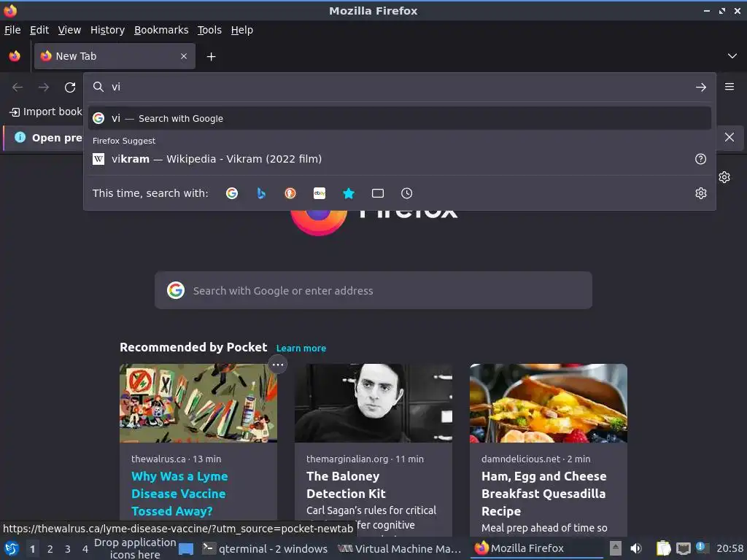The height and width of the screenshot is (560, 747).
Task: Open the help icon for the vikram suggestion
Action: pos(700,159)
